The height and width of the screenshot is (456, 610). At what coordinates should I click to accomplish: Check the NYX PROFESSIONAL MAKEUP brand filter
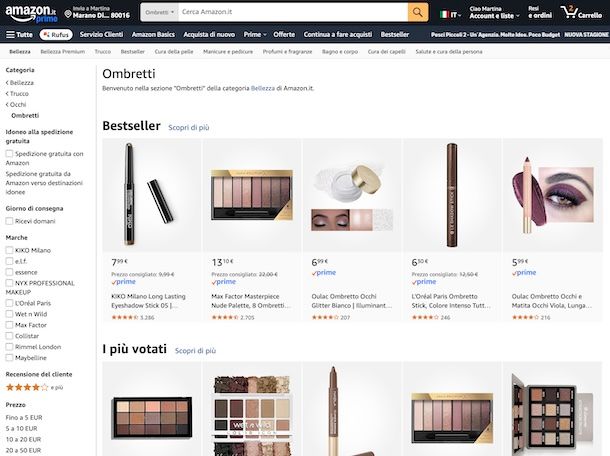9,283
